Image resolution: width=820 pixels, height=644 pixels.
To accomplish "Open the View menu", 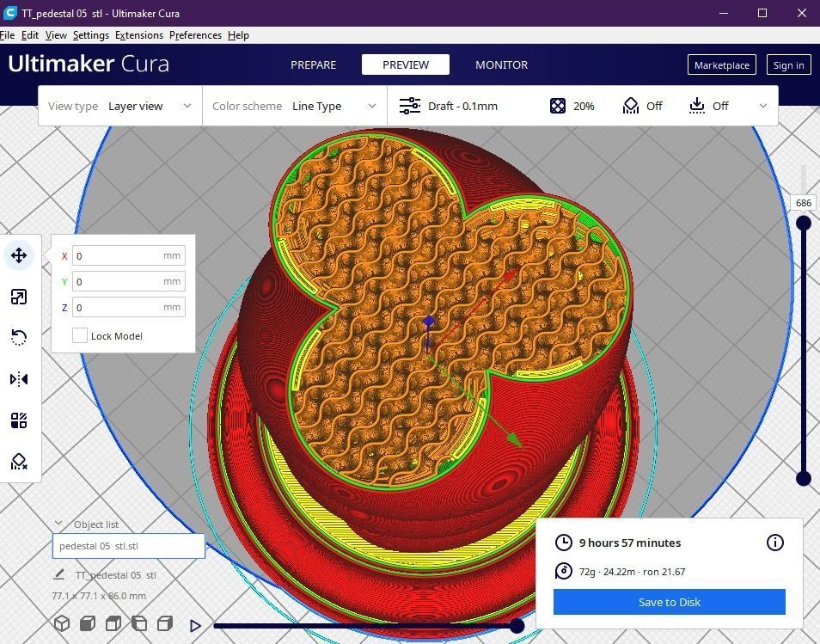I will pos(56,35).
